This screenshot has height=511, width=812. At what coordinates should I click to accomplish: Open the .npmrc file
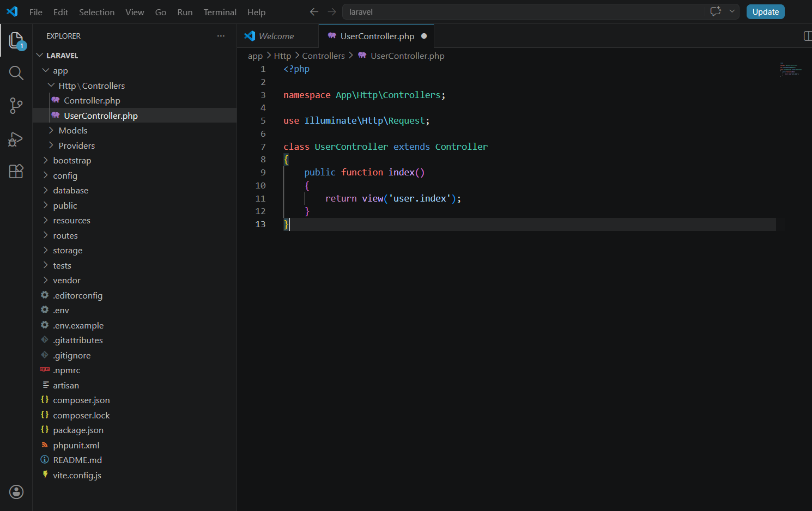pos(135,370)
